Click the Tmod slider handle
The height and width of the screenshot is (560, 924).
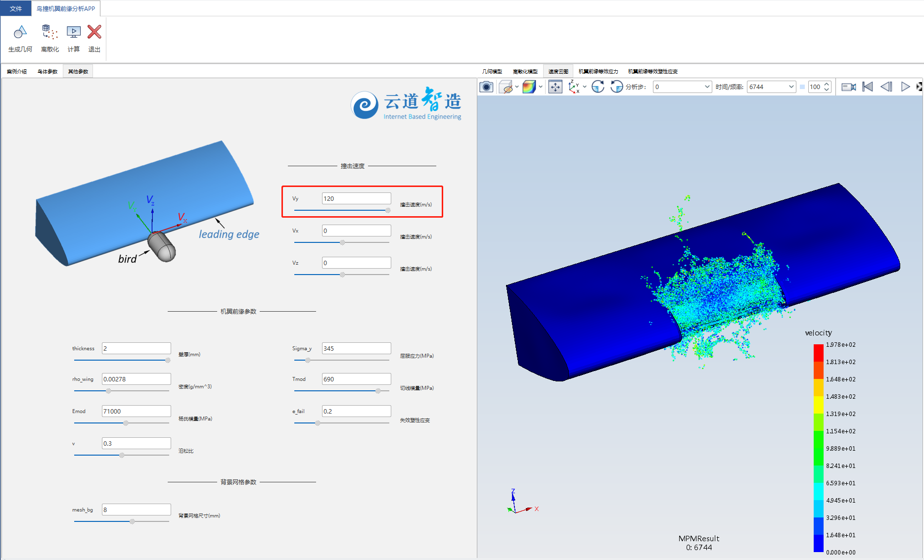pyautogui.click(x=378, y=391)
